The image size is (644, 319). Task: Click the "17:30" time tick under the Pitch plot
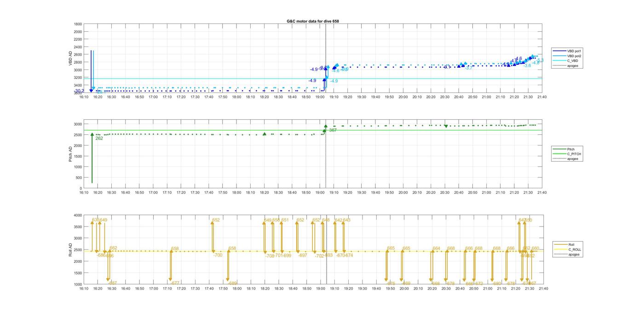[195, 193]
